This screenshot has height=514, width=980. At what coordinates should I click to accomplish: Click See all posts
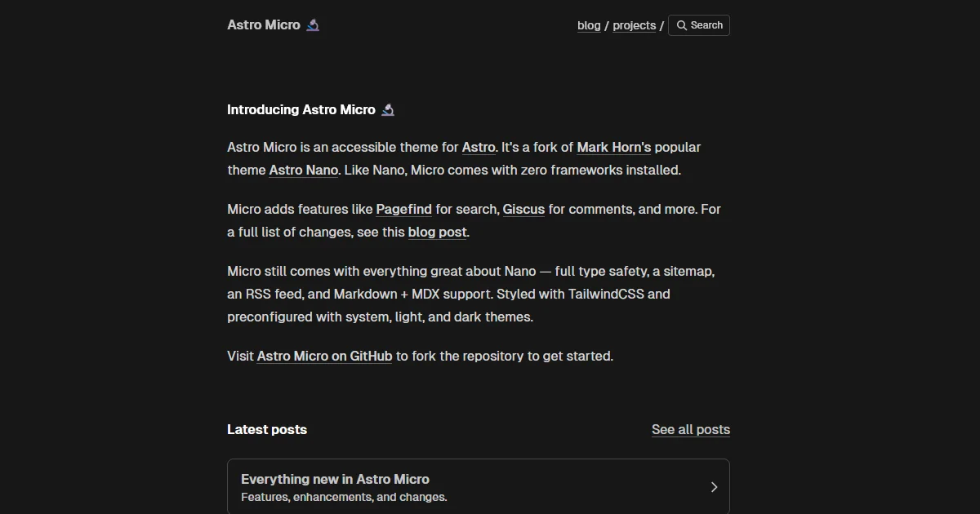pyautogui.click(x=690, y=429)
